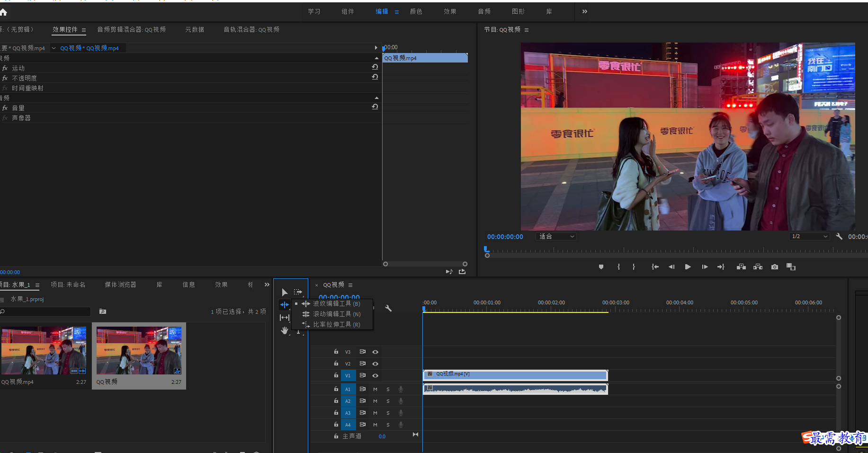Open the Program monitor panel menu
This screenshot has height=453, width=868.
pos(527,30)
